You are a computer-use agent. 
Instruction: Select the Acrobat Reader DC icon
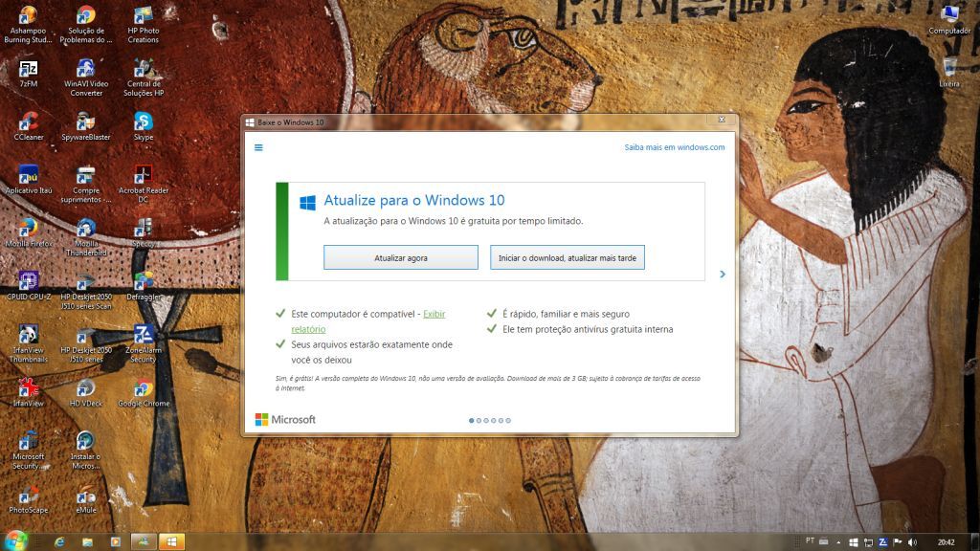(x=144, y=185)
